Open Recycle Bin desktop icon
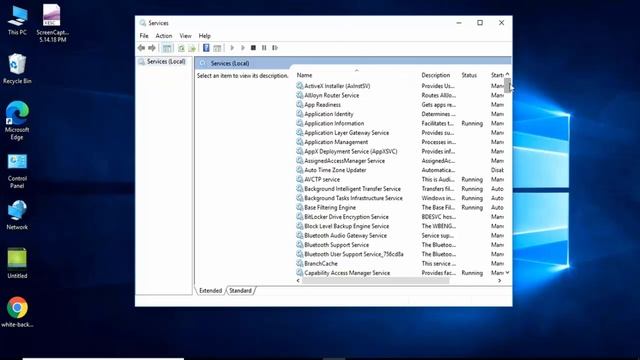The height and width of the screenshot is (360, 640). point(17,69)
